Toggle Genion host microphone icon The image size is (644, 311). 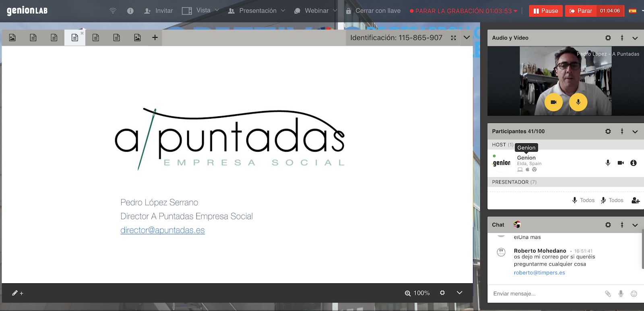pyautogui.click(x=608, y=163)
